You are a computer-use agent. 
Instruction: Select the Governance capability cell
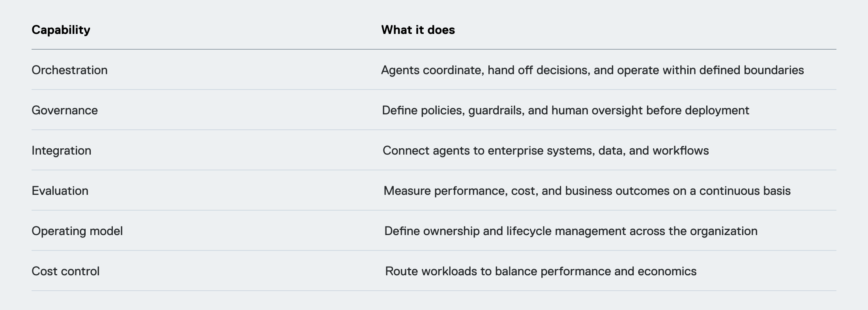click(65, 110)
